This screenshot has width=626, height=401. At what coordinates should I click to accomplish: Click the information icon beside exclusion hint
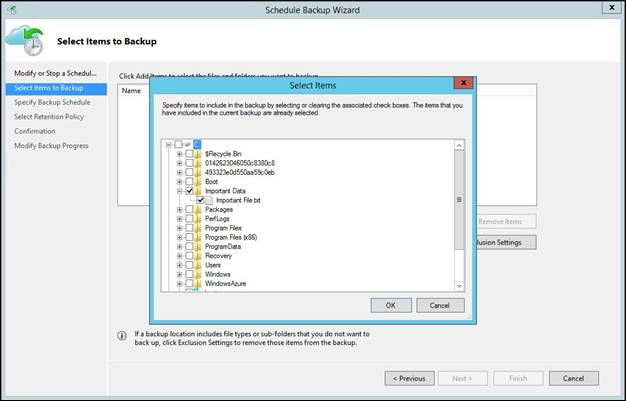click(x=122, y=335)
